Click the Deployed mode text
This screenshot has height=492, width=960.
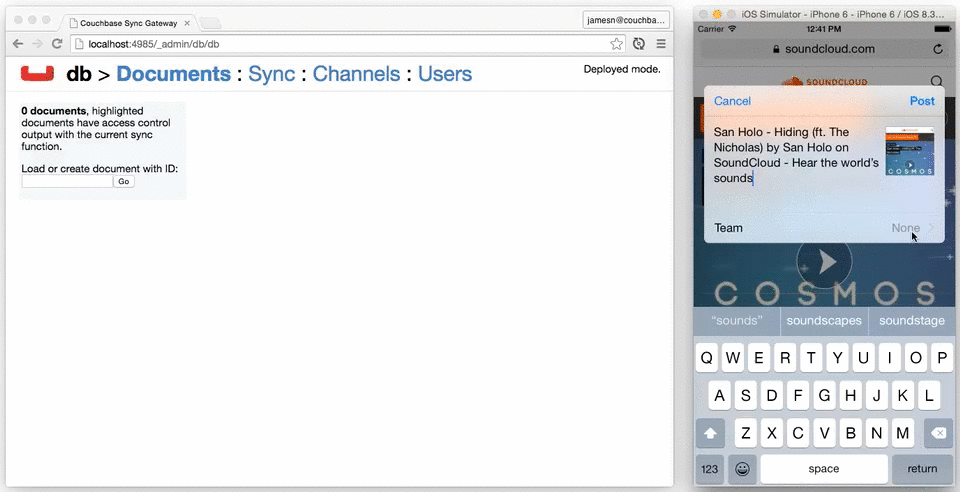point(622,69)
